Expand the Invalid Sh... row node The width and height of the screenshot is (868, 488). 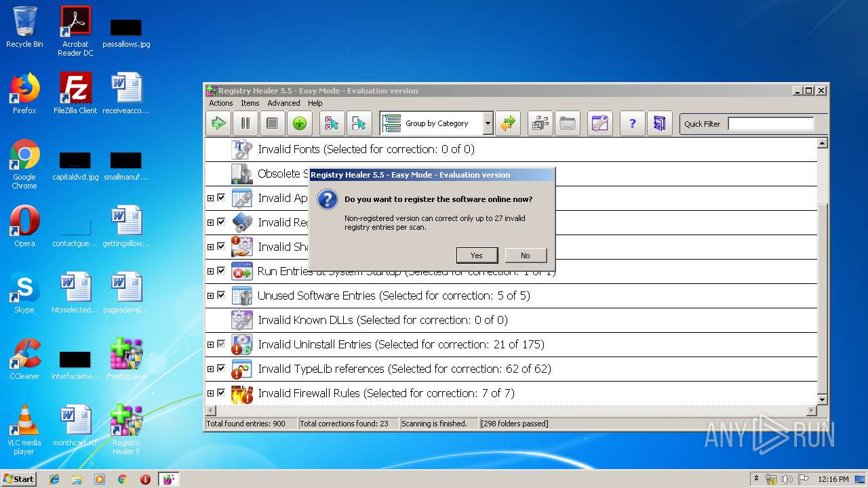210,247
